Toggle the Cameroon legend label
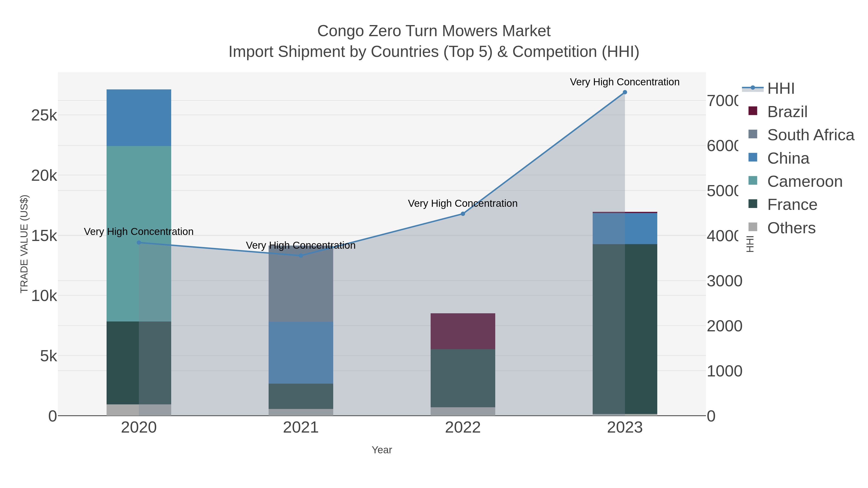The width and height of the screenshot is (868, 488). pos(805,181)
